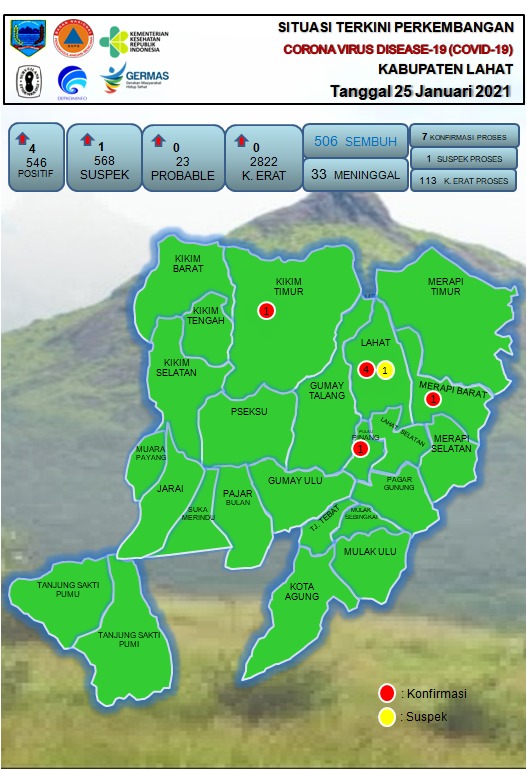Click the red up arrow in SUSPEK box
Screen dimensions: 527x770
tap(87, 139)
